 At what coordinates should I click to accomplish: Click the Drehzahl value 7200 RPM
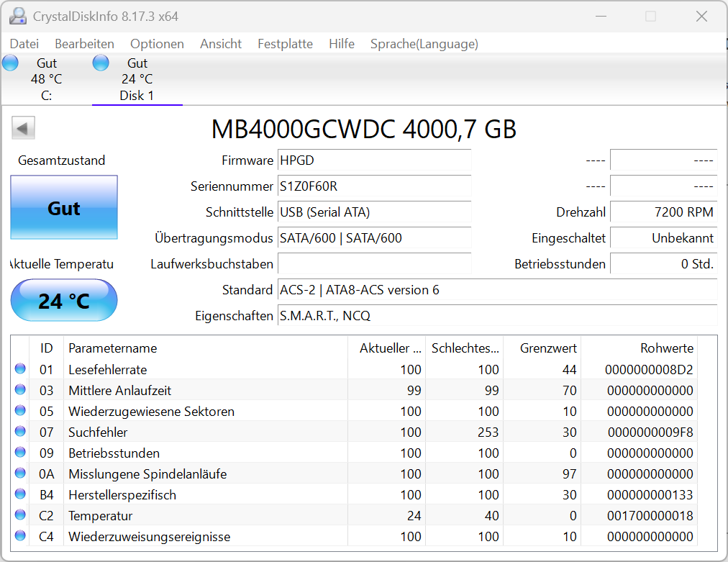point(663,212)
